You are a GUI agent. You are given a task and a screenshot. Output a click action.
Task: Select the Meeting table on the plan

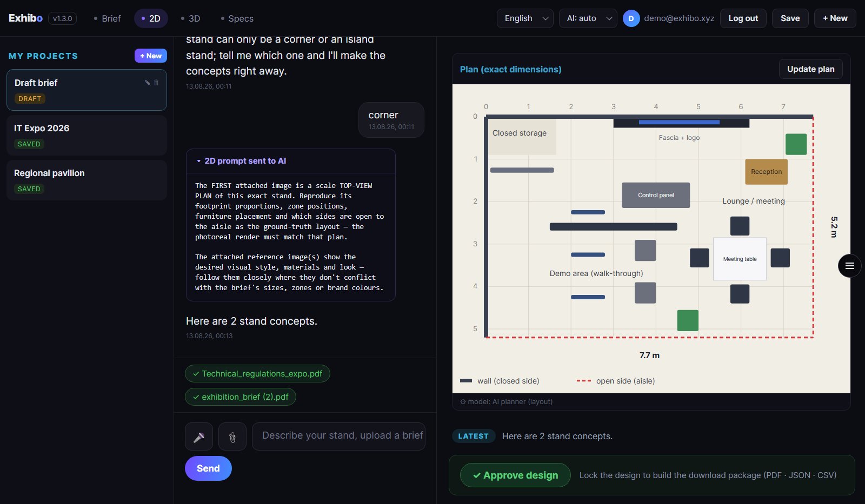coord(740,259)
